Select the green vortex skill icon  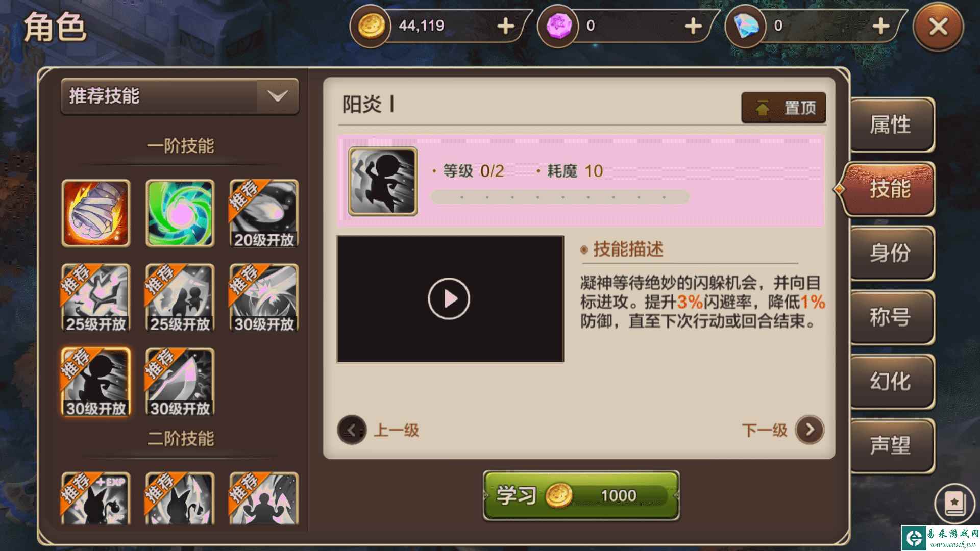(180, 213)
